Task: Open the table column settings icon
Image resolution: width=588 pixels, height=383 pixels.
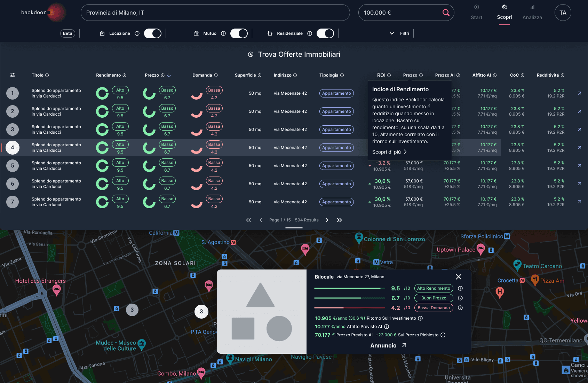Action: click(x=13, y=75)
